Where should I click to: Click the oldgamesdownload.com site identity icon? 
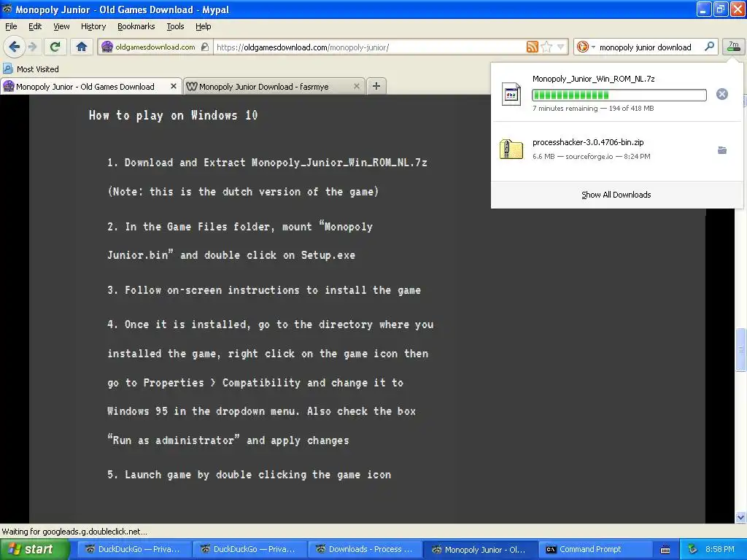click(x=107, y=47)
